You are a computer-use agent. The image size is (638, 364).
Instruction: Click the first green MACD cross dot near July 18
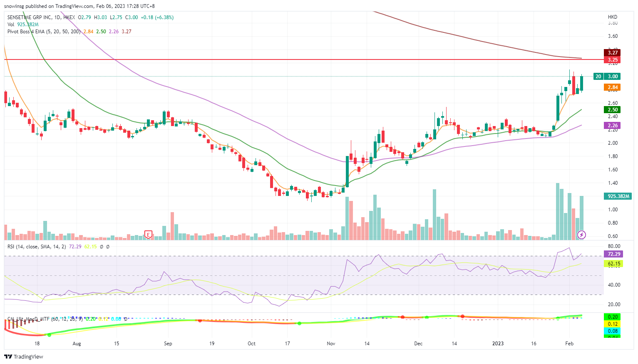point(49,334)
